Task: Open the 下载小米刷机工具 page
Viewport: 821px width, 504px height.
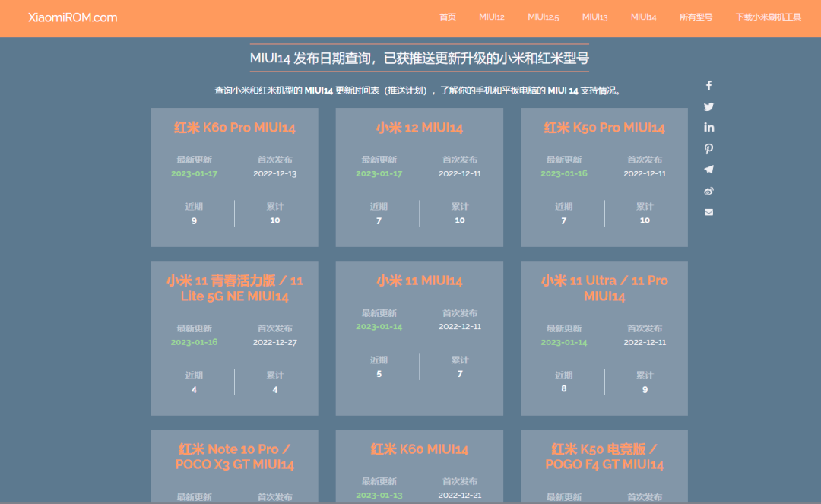Action: point(769,15)
